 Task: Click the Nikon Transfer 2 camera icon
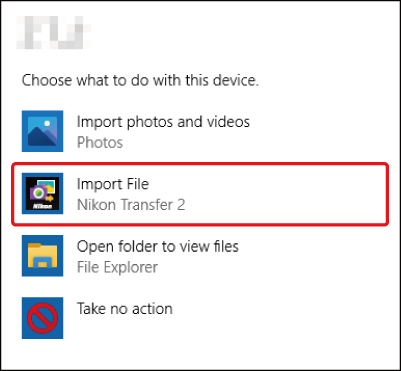coord(42,193)
